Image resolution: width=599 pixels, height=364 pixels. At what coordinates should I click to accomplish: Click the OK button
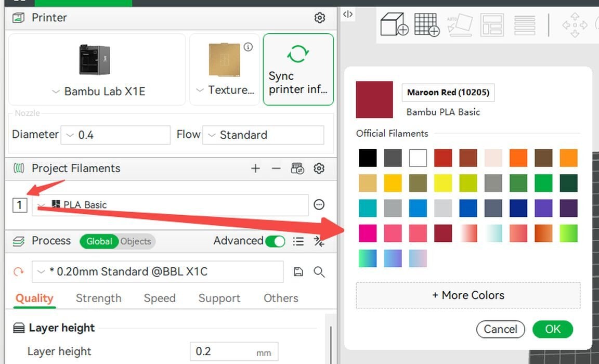(552, 329)
